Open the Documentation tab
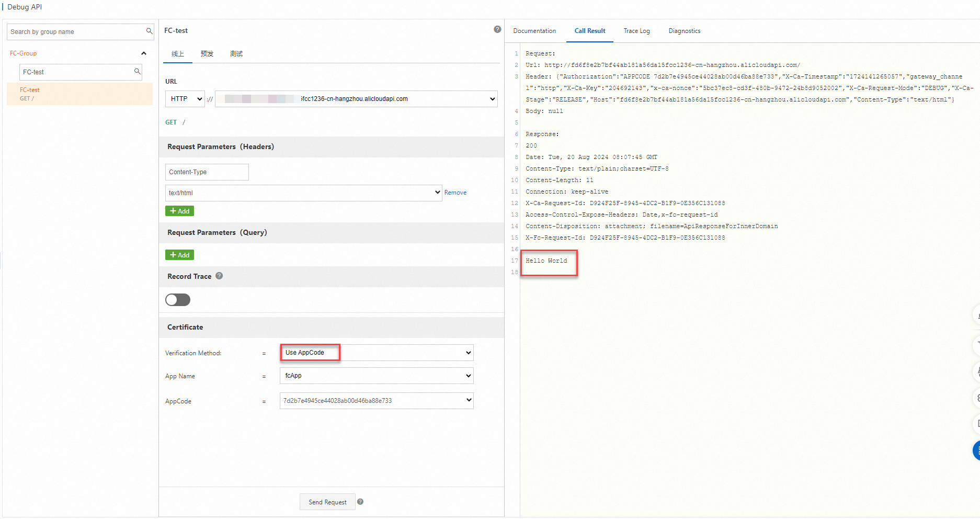 coord(534,31)
